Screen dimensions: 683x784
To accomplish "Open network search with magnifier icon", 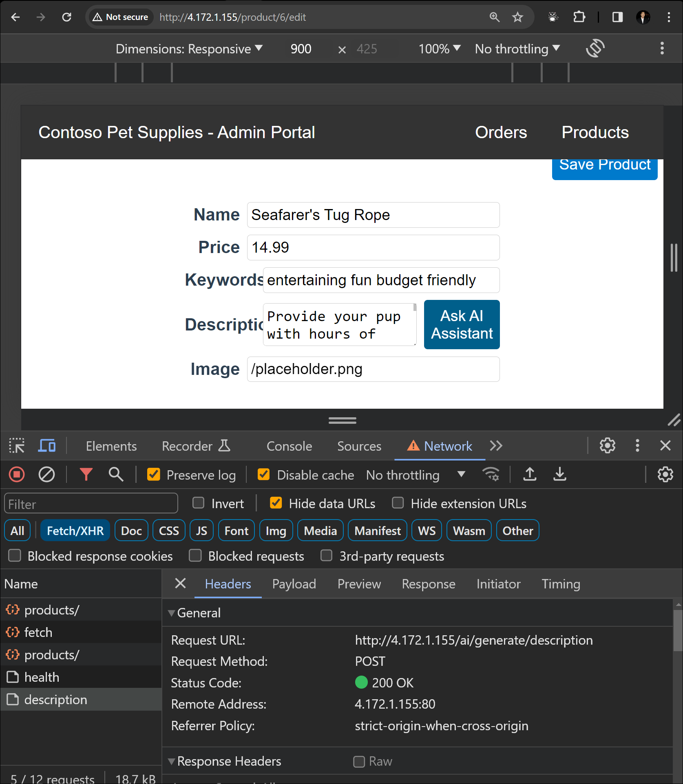I will pos(116,475).
